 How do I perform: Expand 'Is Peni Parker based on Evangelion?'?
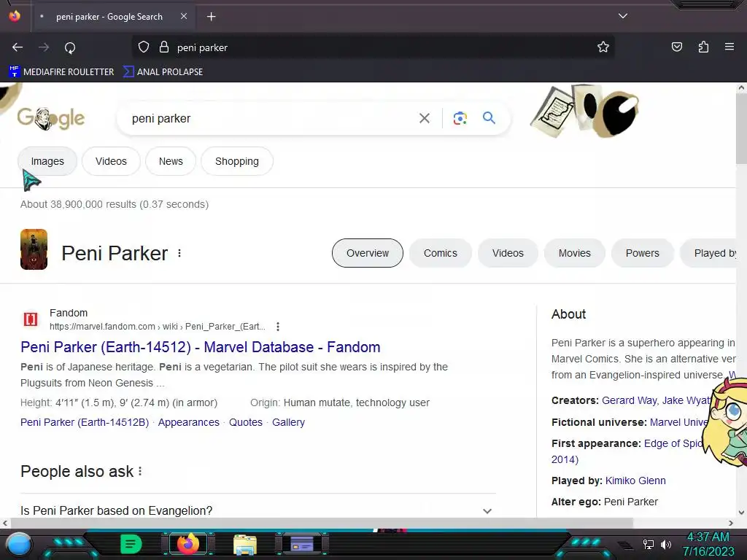pyautogui.click(x=258, y=511)
